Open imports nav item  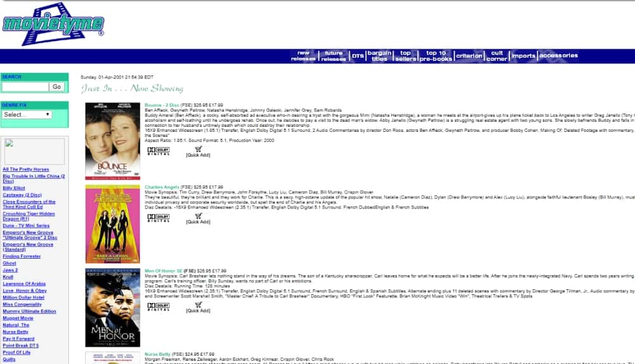pos(523,56)
